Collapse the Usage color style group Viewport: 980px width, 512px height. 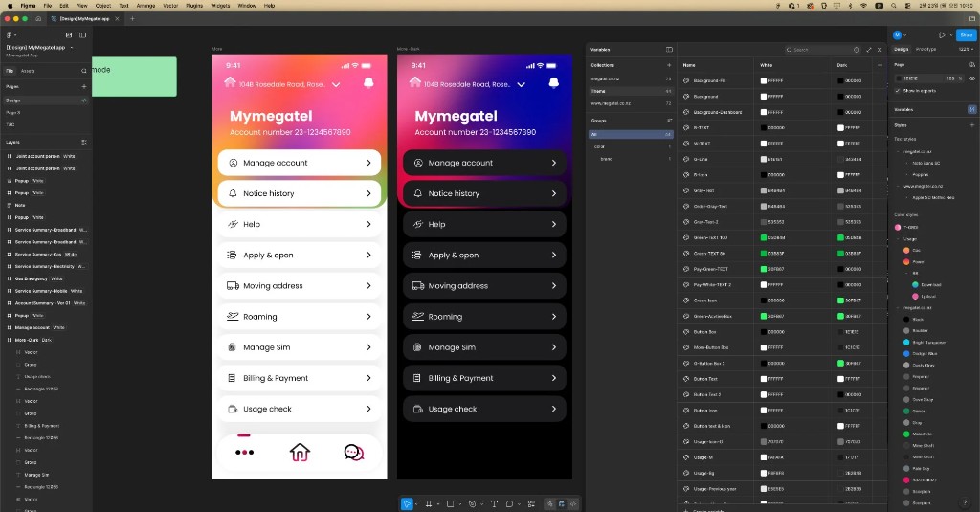[x=900, y=239]
